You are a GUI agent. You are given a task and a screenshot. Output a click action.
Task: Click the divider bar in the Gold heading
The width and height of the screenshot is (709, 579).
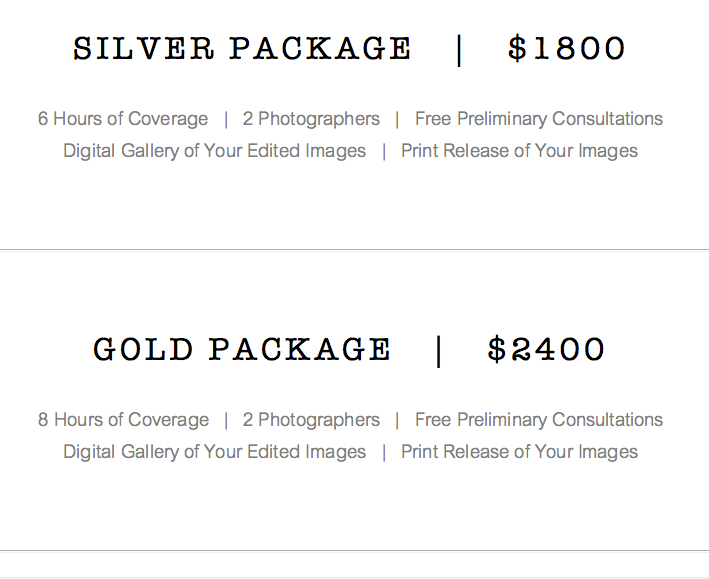click(x=439, y=351)
